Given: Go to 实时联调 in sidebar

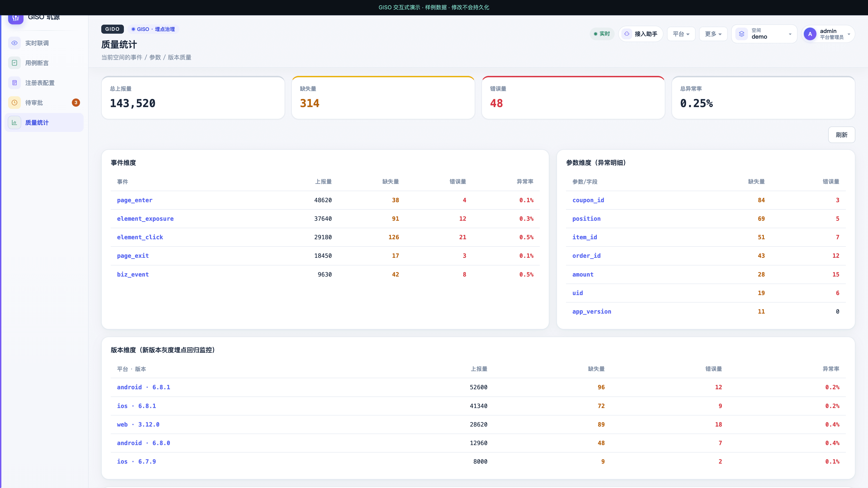Looking at the screenshot, I should (x=44, y=43).
